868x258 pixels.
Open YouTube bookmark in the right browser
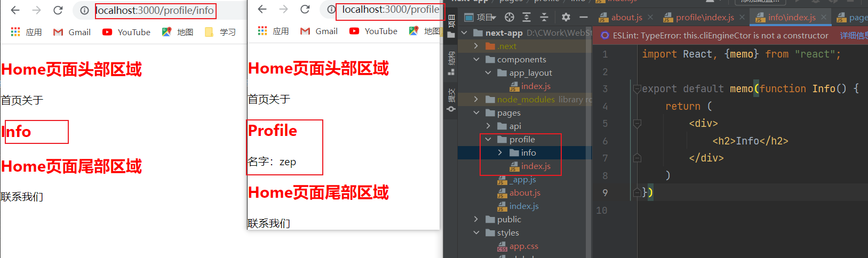(x=373, y=31)
